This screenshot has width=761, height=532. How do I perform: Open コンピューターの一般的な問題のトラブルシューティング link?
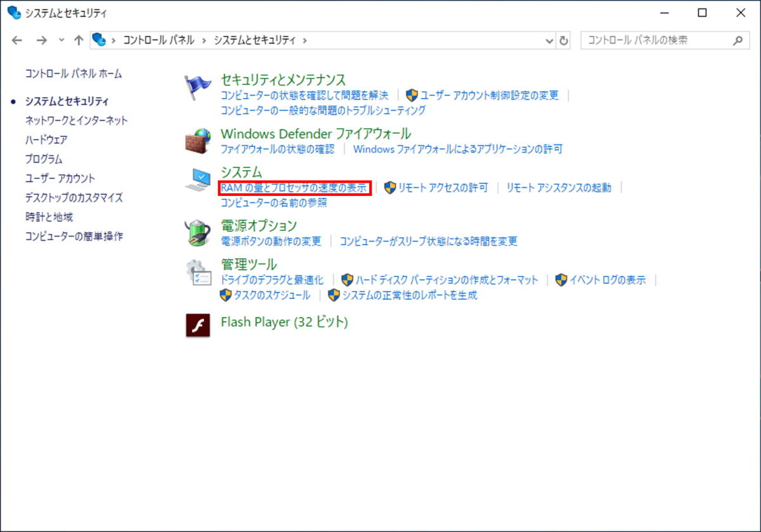pos(323,110)
